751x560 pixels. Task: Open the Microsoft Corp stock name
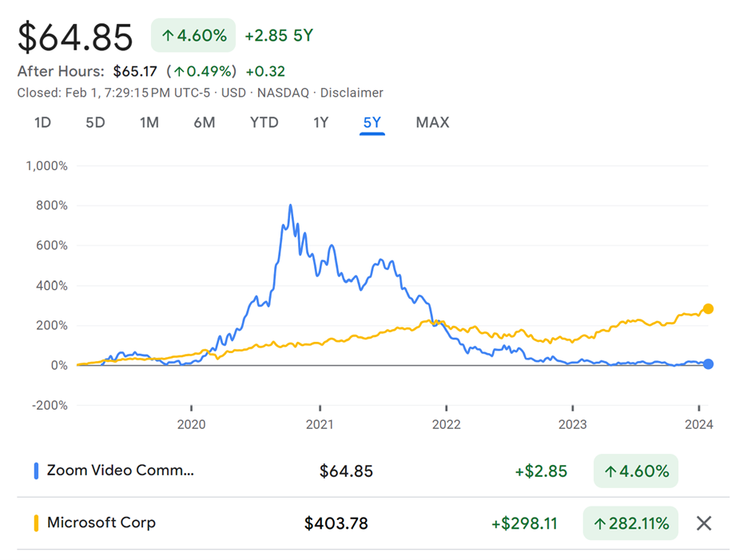(x=101, y=523)
